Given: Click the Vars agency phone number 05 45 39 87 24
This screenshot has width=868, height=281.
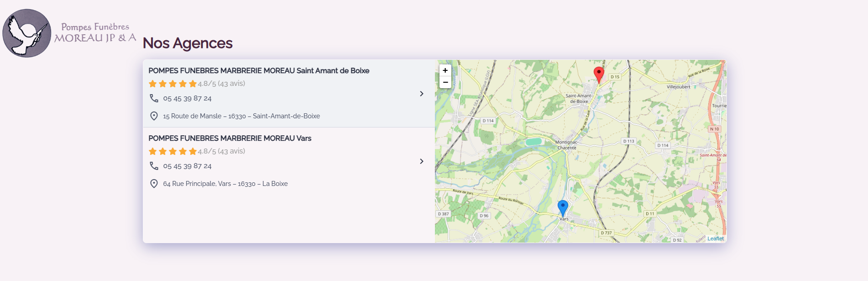Looking at the screenshot, I should click(x=187, y=166).
